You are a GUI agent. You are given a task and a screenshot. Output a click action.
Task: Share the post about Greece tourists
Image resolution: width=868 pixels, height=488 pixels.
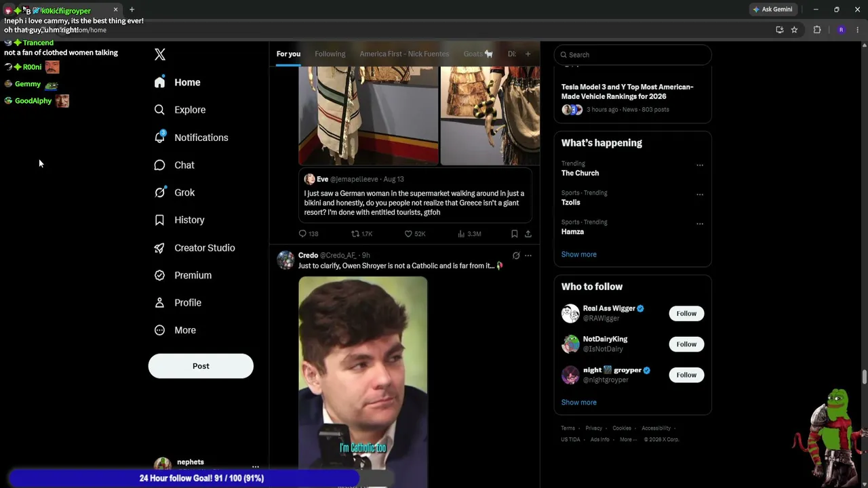click(528, 234)
